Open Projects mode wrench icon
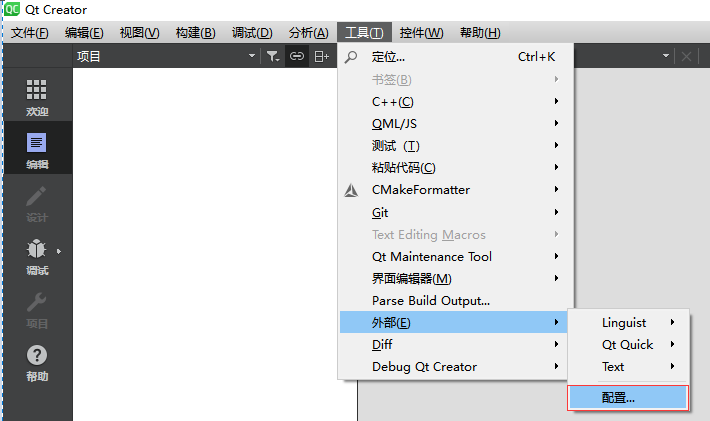The image size is (710, 421). (36, 302)
